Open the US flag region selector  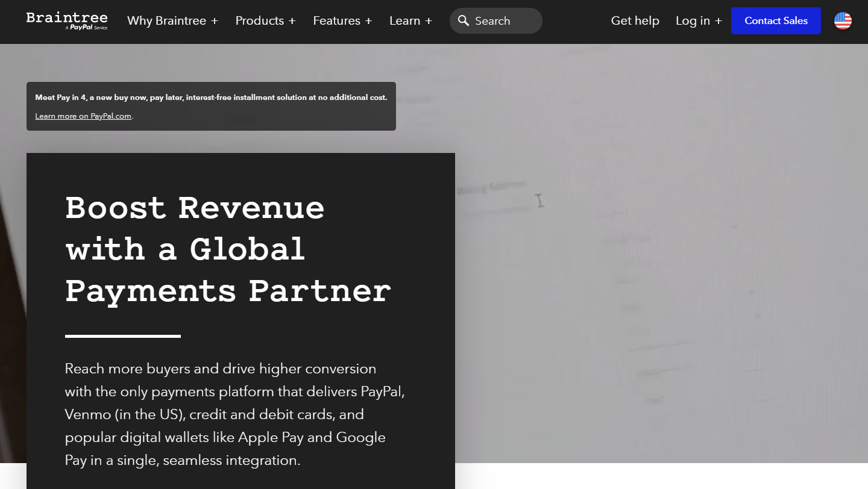(843, 21)
